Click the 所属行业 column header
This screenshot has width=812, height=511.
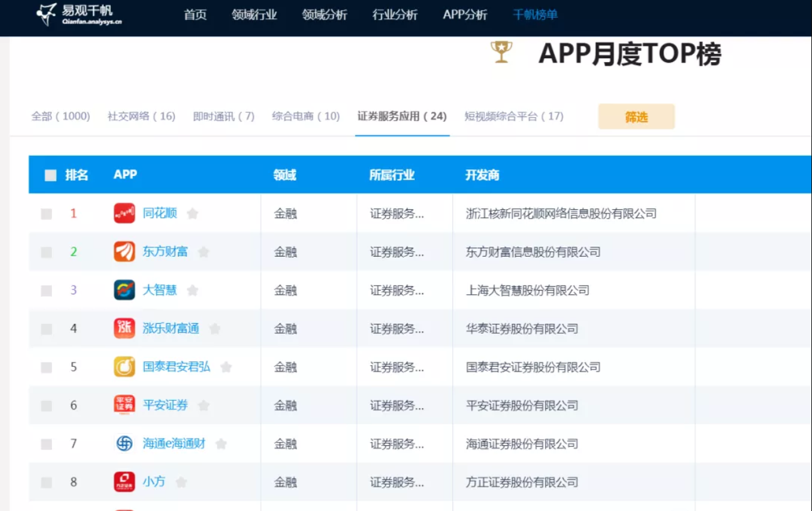pos(392,175)
